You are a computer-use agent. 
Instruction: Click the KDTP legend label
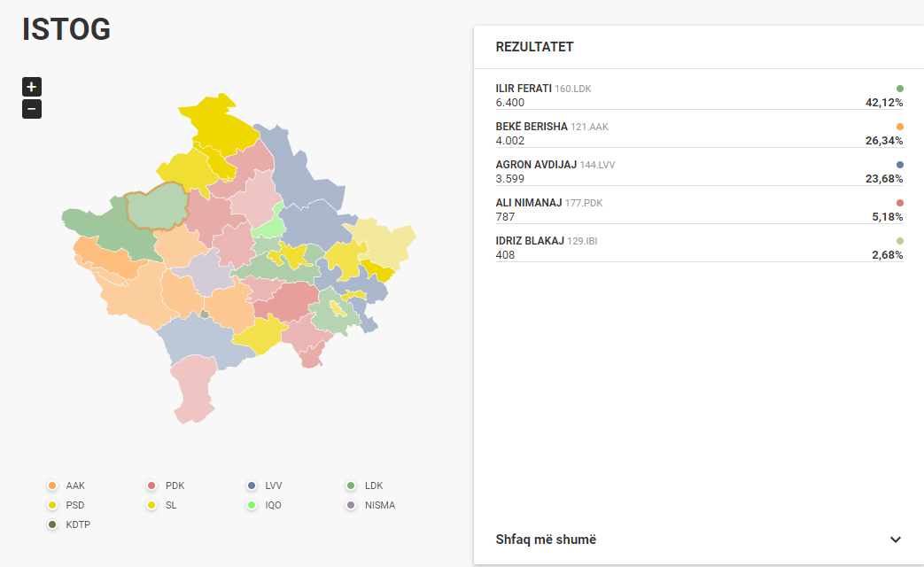click(78, 524)
